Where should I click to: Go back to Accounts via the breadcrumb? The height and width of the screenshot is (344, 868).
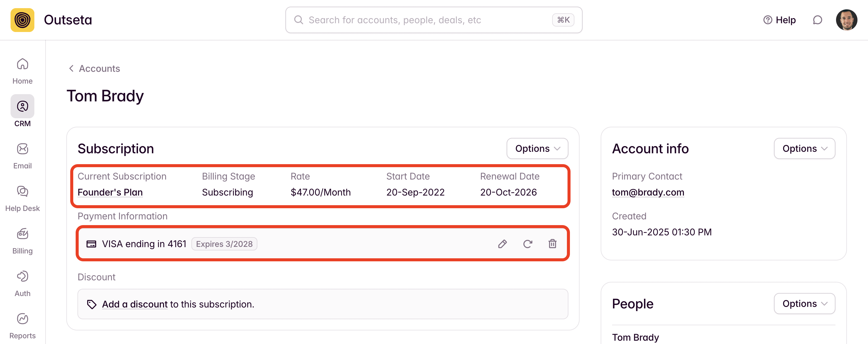click(x=94, y=68)
